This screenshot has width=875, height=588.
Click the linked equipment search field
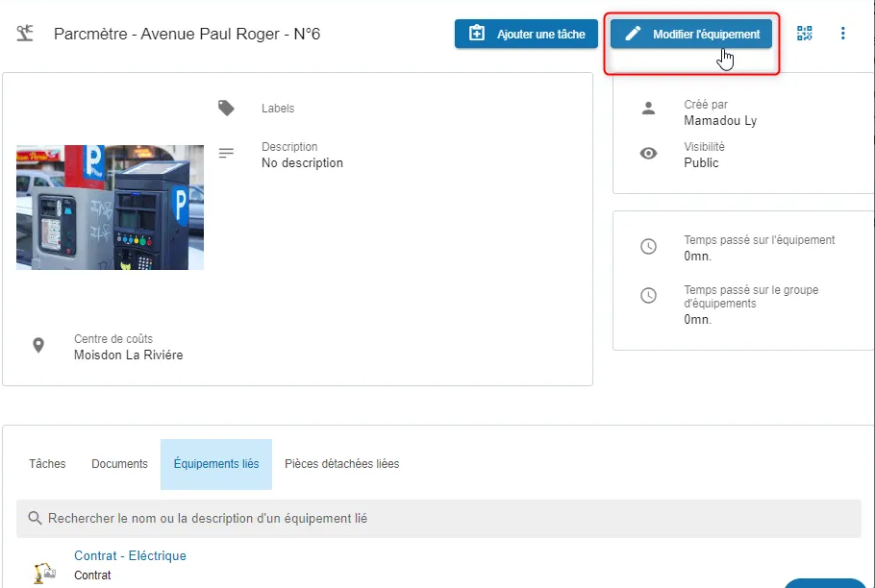coord(438,518)
